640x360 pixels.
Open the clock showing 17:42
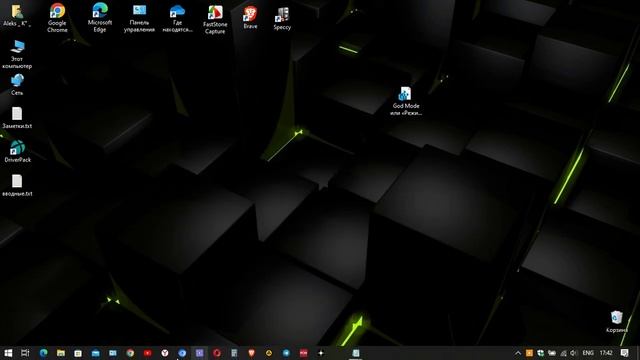point(606,353)
